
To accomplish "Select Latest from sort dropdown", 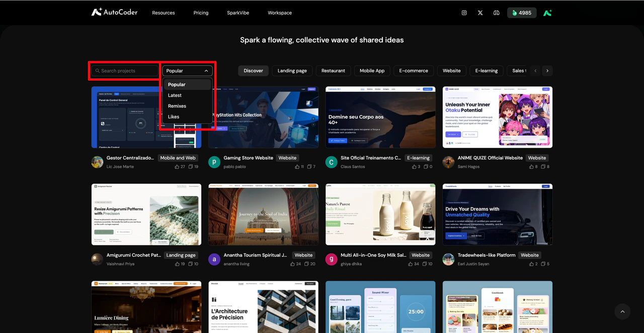I will pyautogui.click(x=175, y=96).
